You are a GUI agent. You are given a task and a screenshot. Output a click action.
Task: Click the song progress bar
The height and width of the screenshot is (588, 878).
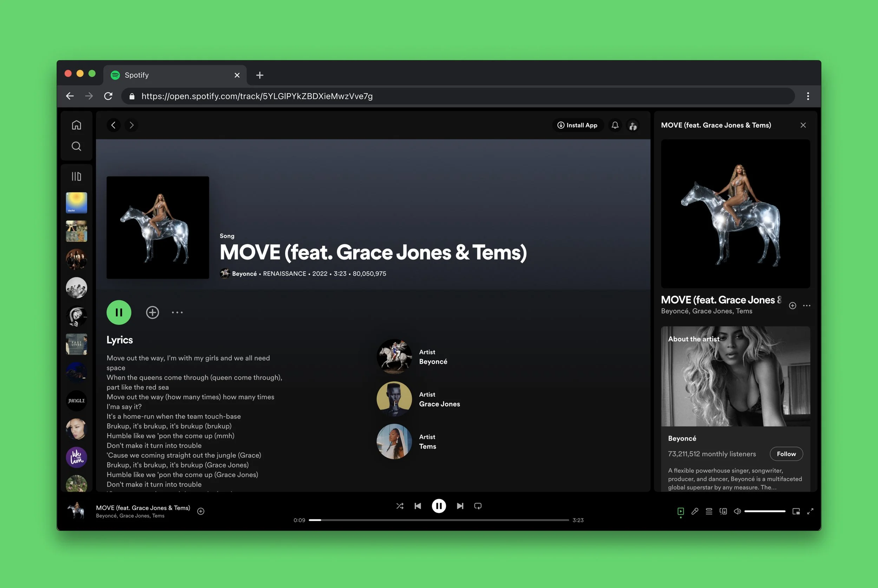pos(439,520)
